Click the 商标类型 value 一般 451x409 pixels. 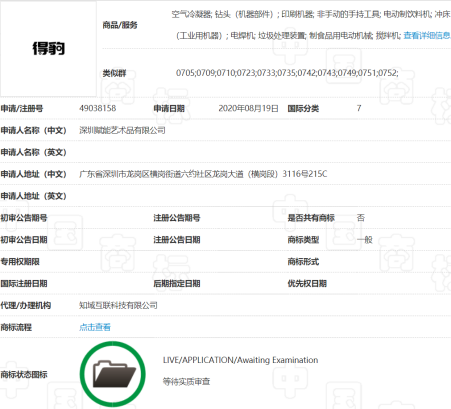click(x=364, y=240)
